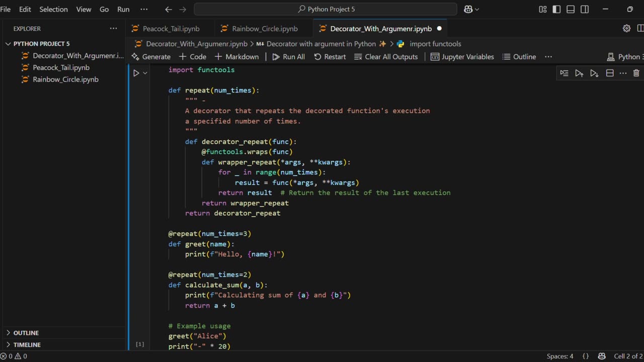Open the File menu
Viewport: 644px width, 362px height.
pos(6,9)
